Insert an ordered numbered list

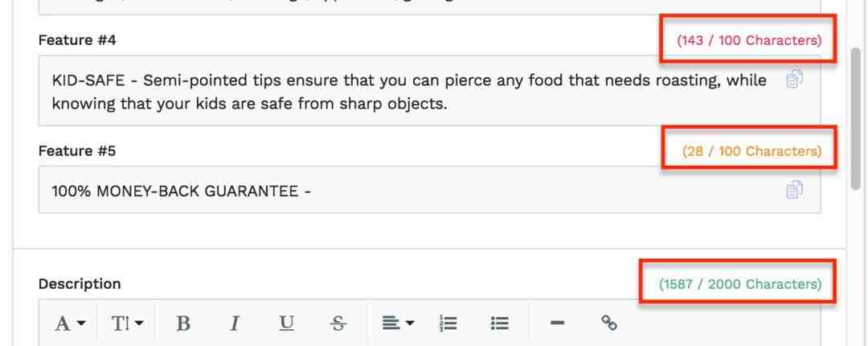[x=448, y=323]
